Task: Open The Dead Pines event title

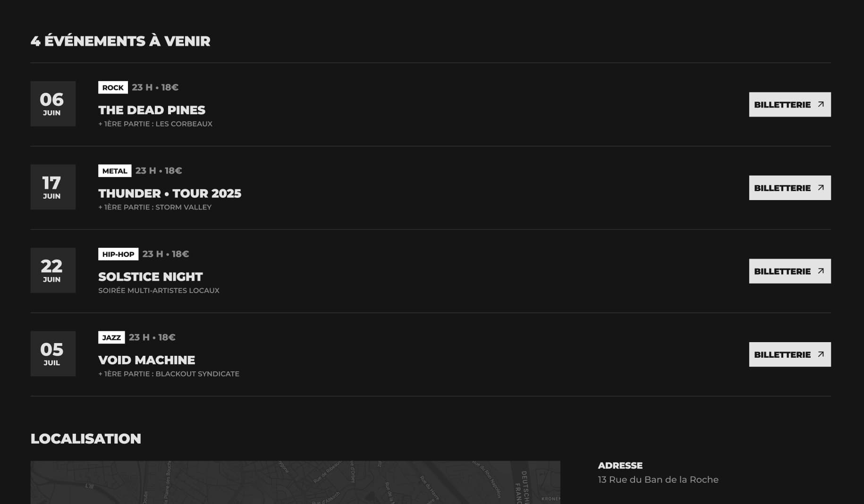Action: pyautogui.click(x=152, y=110)
